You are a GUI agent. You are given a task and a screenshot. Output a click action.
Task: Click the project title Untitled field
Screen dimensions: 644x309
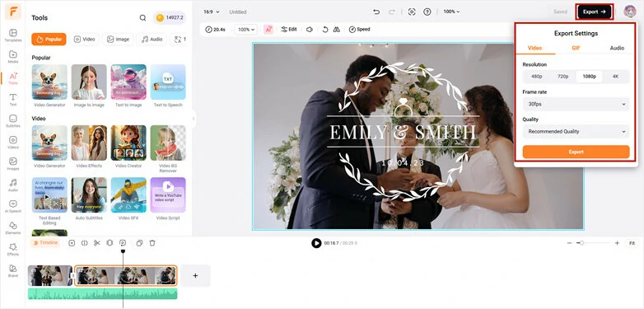pyautogui.click(x=238, y=12)
